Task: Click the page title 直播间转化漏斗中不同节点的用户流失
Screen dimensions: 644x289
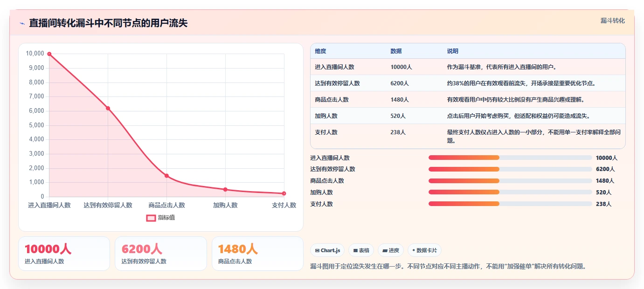Action: point(108,23)
